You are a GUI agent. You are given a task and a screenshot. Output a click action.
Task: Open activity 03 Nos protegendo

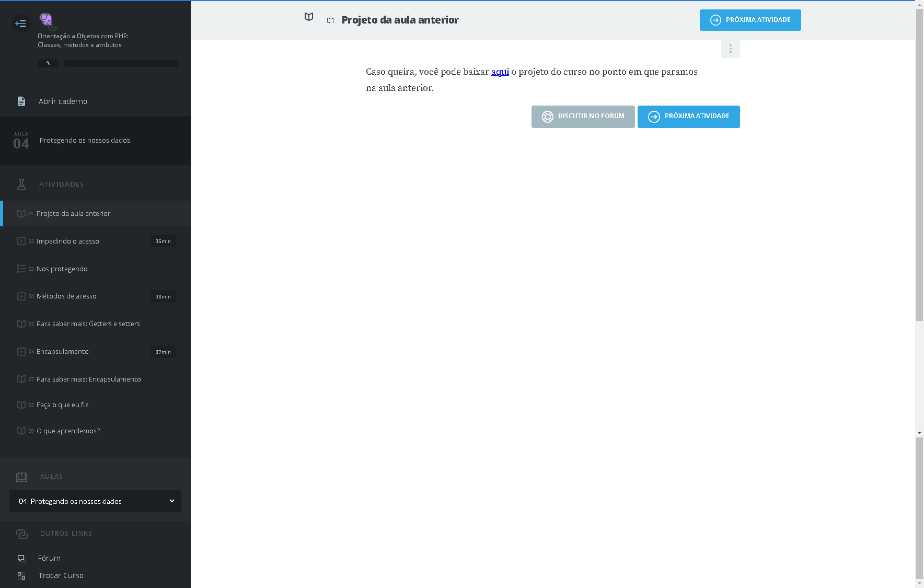tap(62, 269)
